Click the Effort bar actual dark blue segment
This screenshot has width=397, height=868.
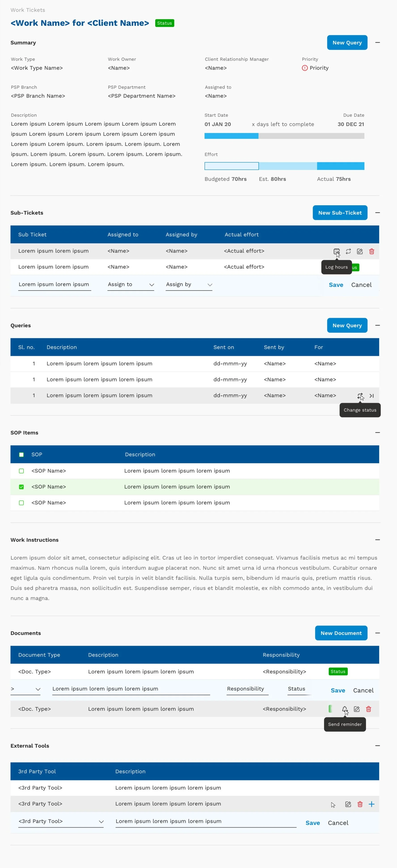[x=340, y=166]
